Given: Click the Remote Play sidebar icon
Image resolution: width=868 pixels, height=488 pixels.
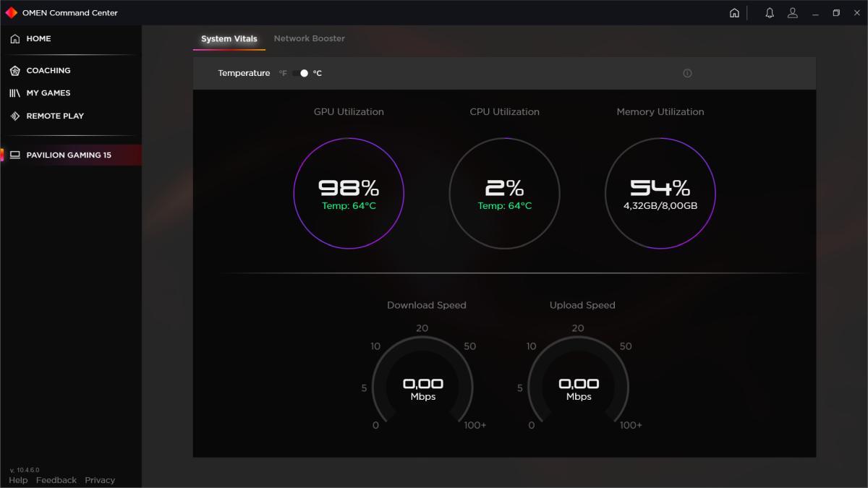Looking at the screenshot, I should (14, 116).
